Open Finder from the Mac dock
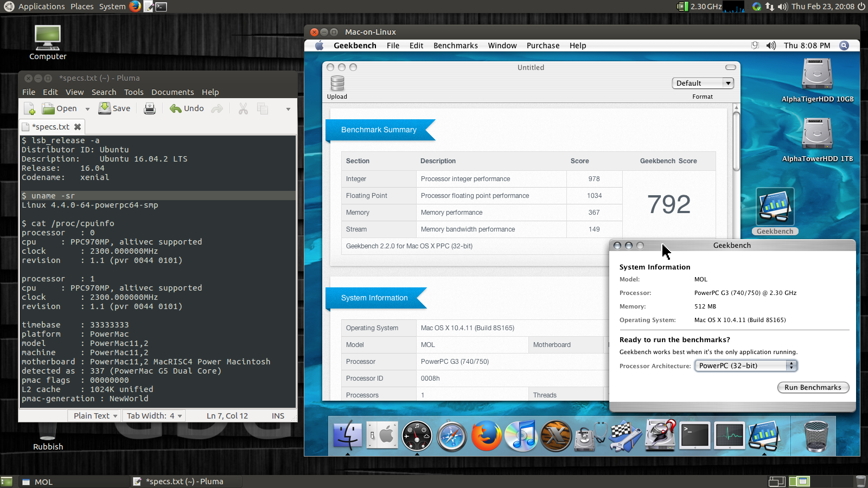The image size is (868, 488). (x=347, y=435)
